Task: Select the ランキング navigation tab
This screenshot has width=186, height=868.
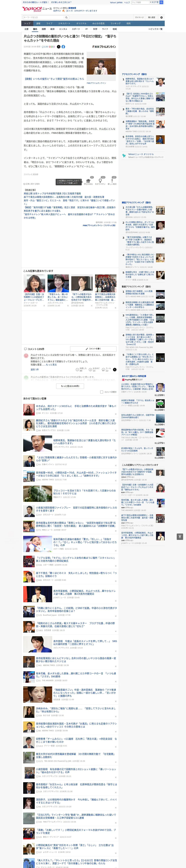Action: [115, 24]
